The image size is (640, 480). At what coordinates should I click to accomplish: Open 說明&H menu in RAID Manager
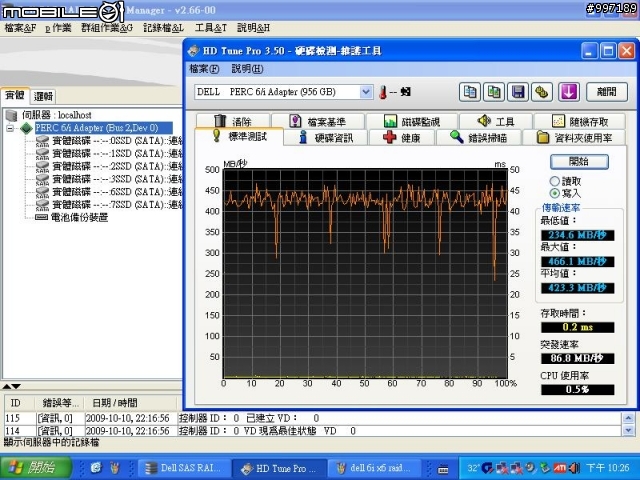pyautogui.click(x=253, y=28)
